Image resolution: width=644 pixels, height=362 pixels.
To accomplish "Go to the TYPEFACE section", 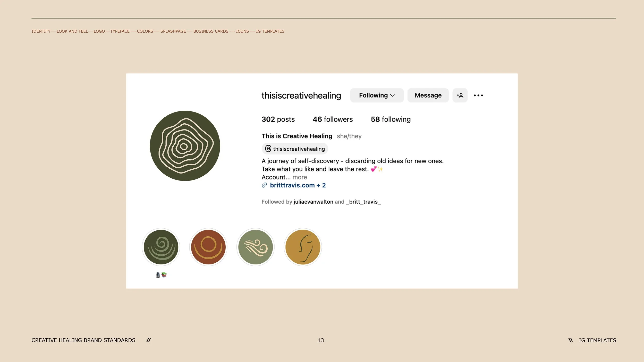I will point(120,31).
